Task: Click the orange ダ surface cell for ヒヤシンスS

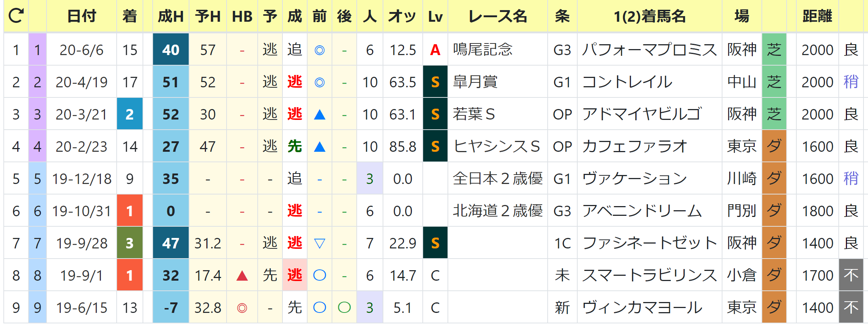Action: [774, 147]
